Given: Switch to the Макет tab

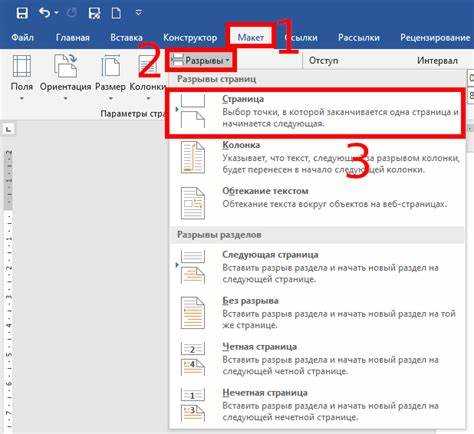Looking at the screenshot, I should point(251,38).
